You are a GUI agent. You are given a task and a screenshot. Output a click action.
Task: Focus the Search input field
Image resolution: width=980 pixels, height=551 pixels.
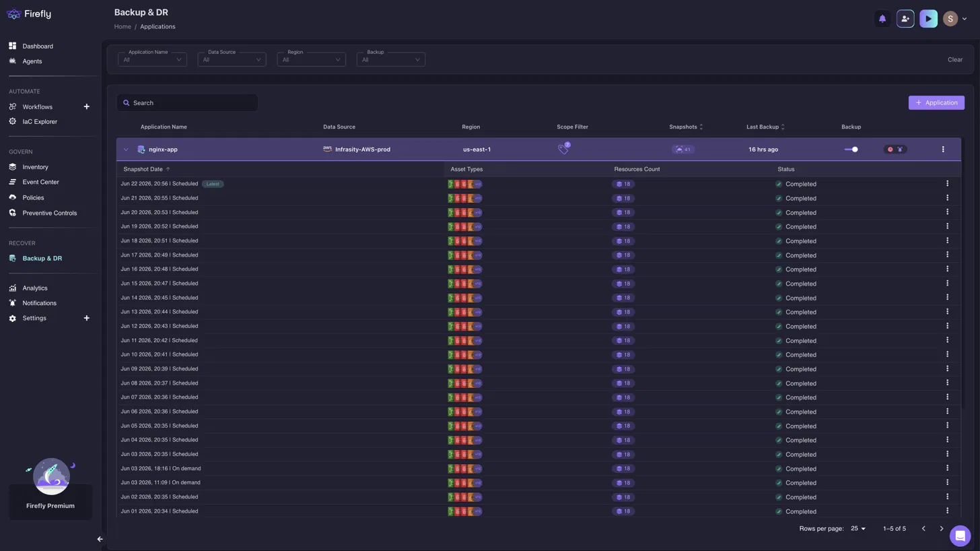pos(187,103)
